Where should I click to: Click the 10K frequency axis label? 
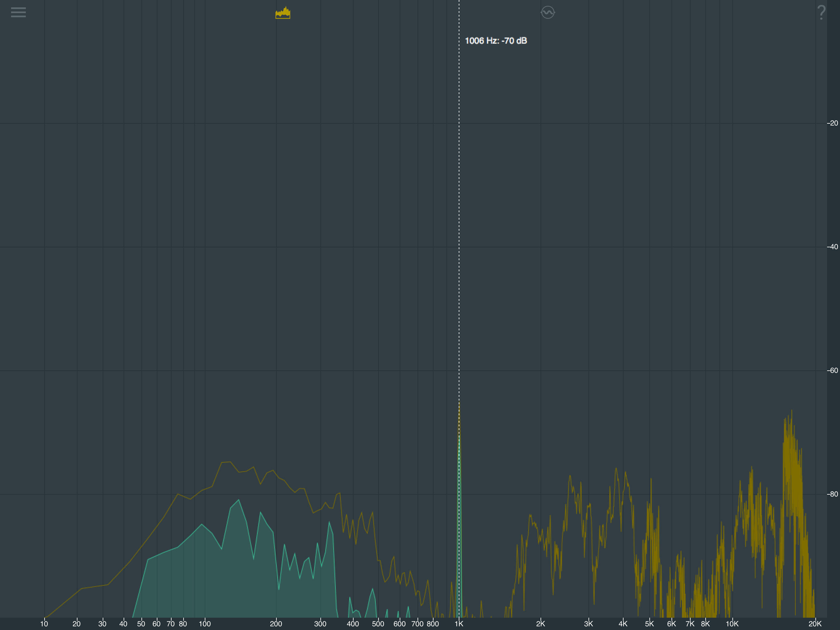click(732, 624)
